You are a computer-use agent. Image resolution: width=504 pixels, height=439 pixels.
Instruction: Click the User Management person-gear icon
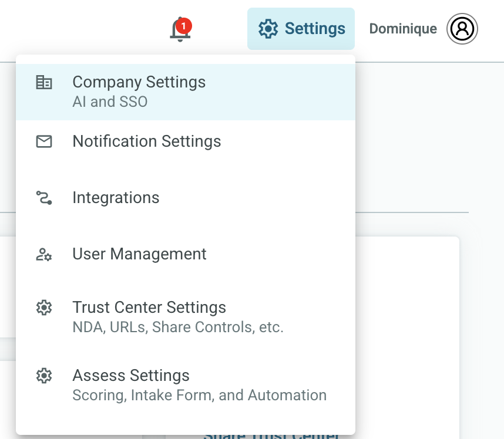coord(44,254)
